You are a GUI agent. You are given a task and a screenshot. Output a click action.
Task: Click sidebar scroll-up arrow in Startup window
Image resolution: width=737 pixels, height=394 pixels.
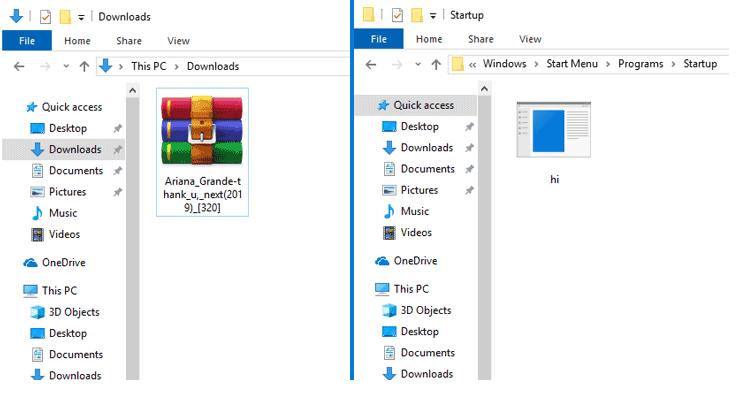coord(485,88)
